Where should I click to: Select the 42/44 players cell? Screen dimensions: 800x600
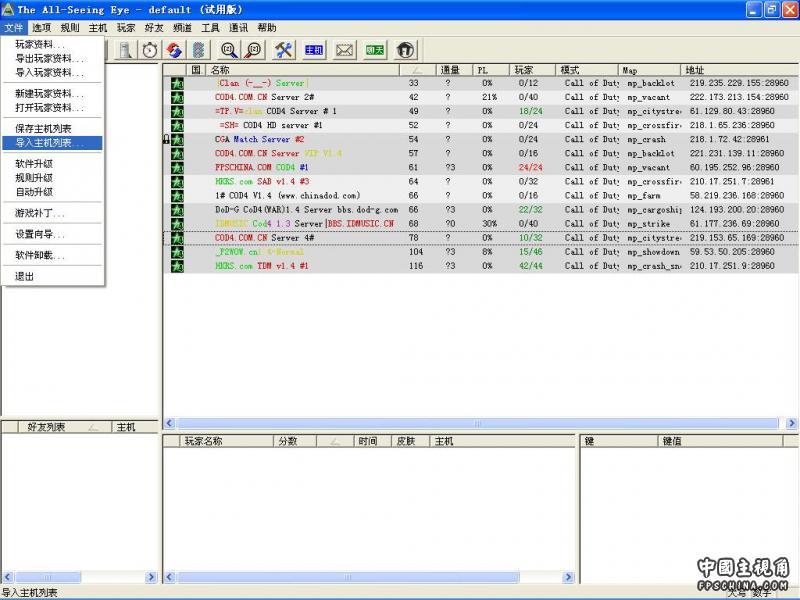(531, 266)
